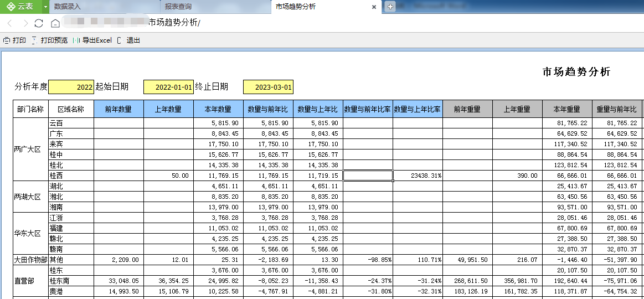
Task: Select the 桂北 region cell
Action: point(71,165)
